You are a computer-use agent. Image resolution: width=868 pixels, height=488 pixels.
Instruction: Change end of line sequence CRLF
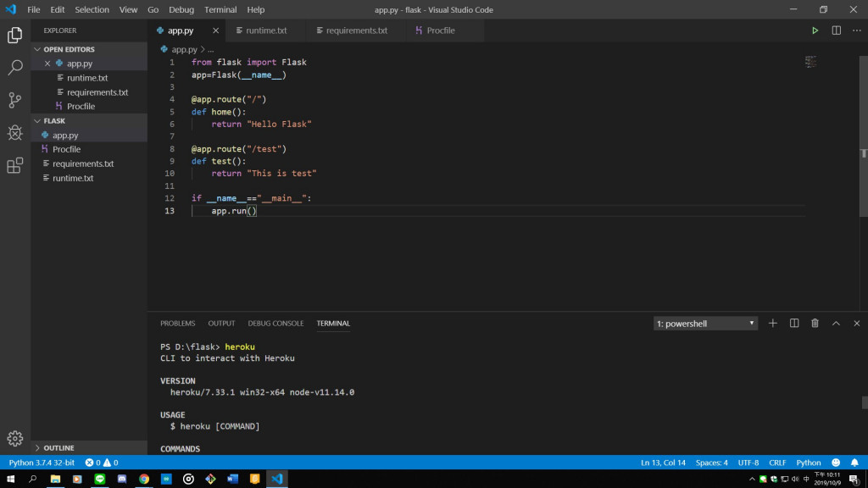click(x=777, y=463)
